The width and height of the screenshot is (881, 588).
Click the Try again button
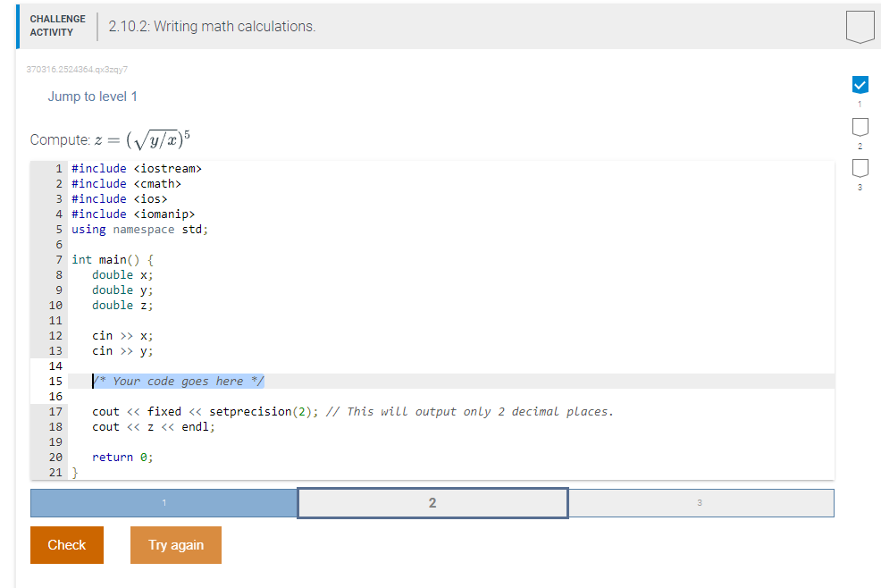click(175, 545)
